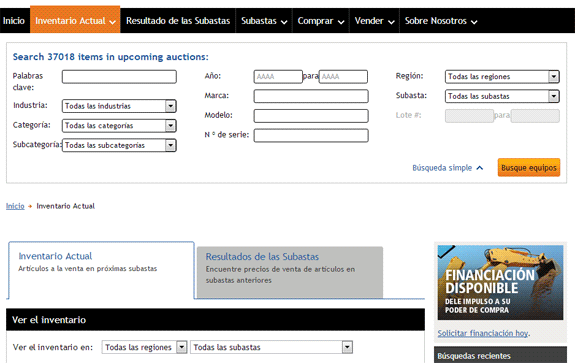This screenshot has width=575, height=363.
Task: Click the Lote # start field
Action: point(469,116)
